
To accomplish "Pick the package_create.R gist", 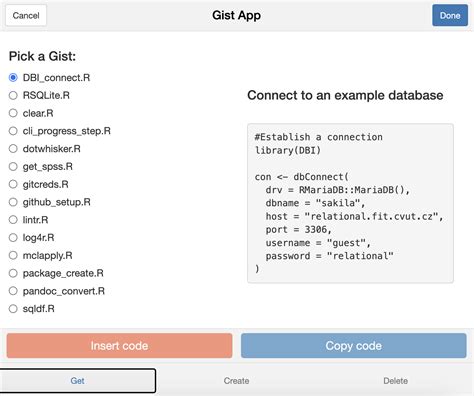I will click(x=13, y=273).
